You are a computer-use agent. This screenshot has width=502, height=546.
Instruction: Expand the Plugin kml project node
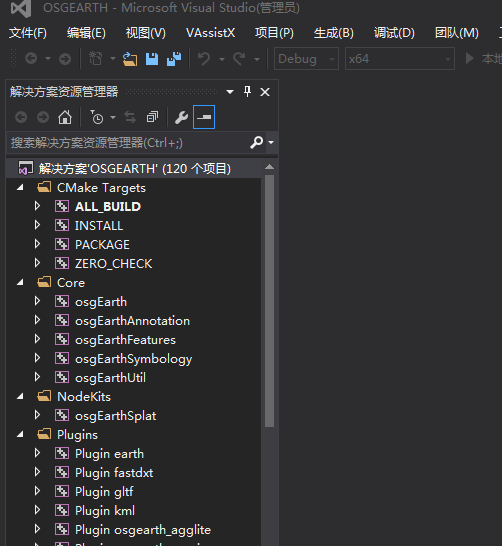(37, 510)
